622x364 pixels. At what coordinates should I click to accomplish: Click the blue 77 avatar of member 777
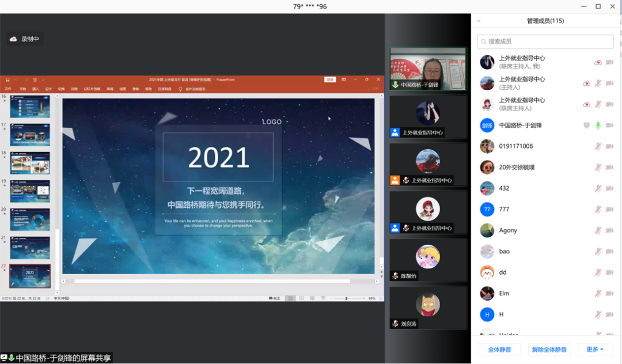(487, 210)
